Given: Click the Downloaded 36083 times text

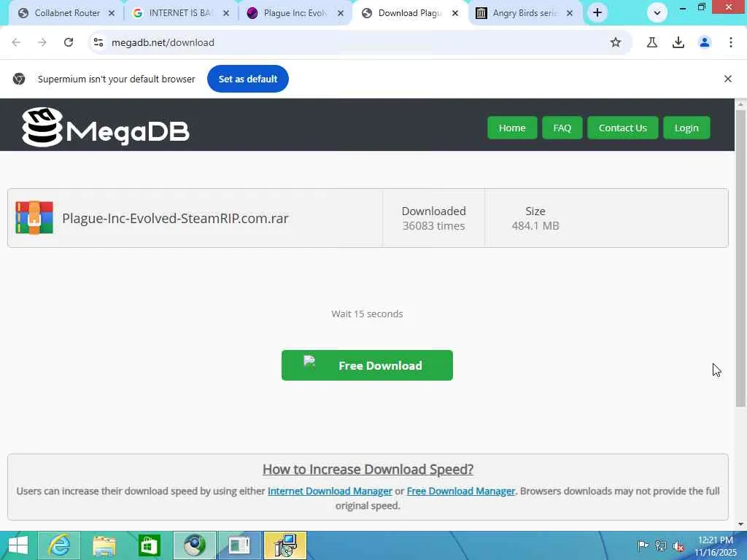Looking at the screenshot, I should (x=433, y=218).
